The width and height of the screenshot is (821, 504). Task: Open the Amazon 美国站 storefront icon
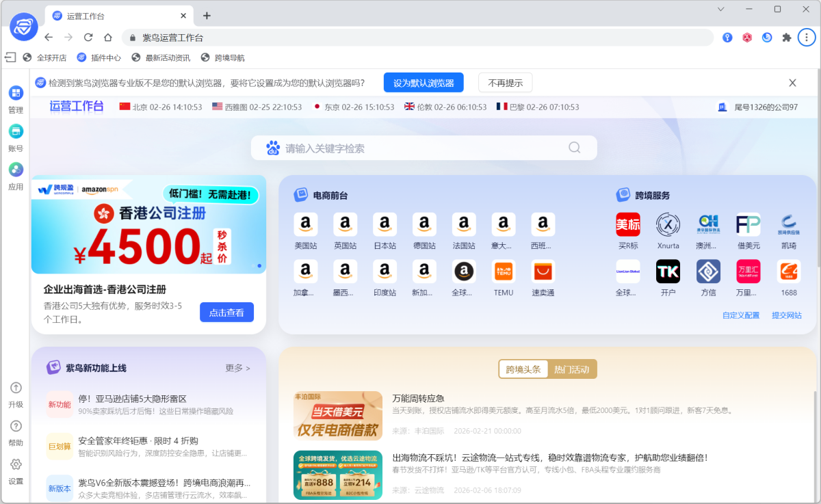pyautogui.click(x=306, y=224)
